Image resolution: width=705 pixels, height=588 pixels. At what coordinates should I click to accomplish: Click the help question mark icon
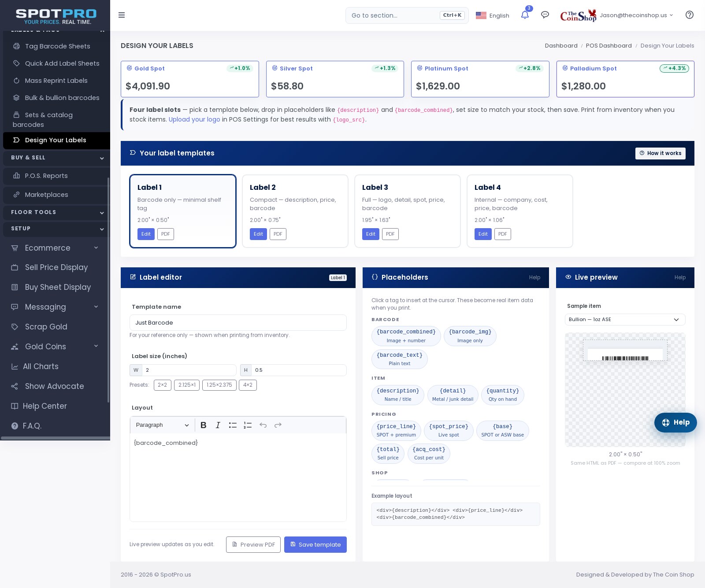coord(690,15)
